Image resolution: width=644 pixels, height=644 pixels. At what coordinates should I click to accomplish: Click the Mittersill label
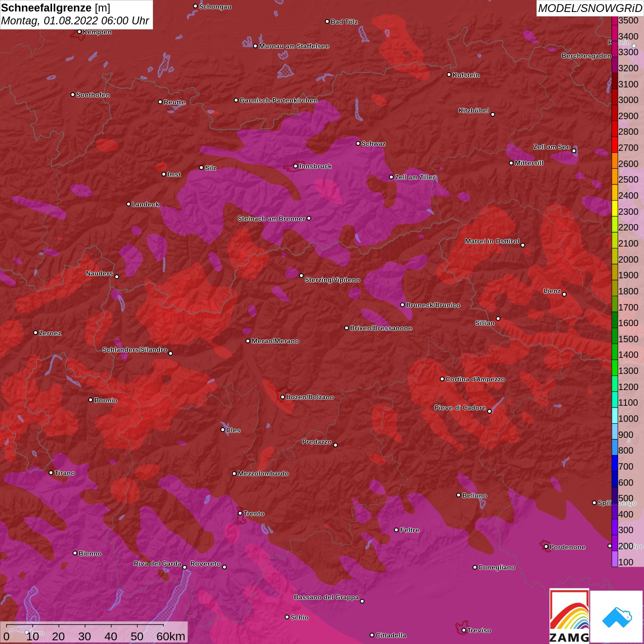[x=529, y=163]
